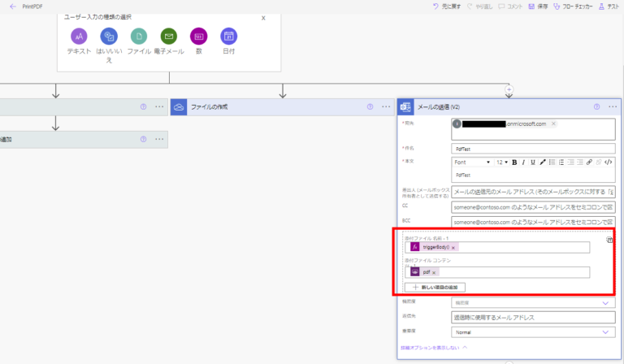The width and height of the screenshot is (624, 364).
Task: Click the CC email address field
Action: (532, 206)
